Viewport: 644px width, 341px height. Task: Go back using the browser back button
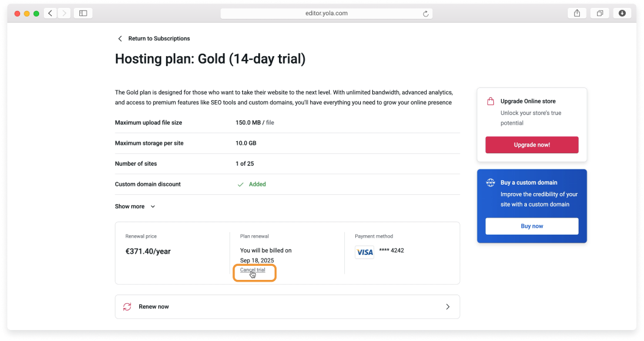50,13
